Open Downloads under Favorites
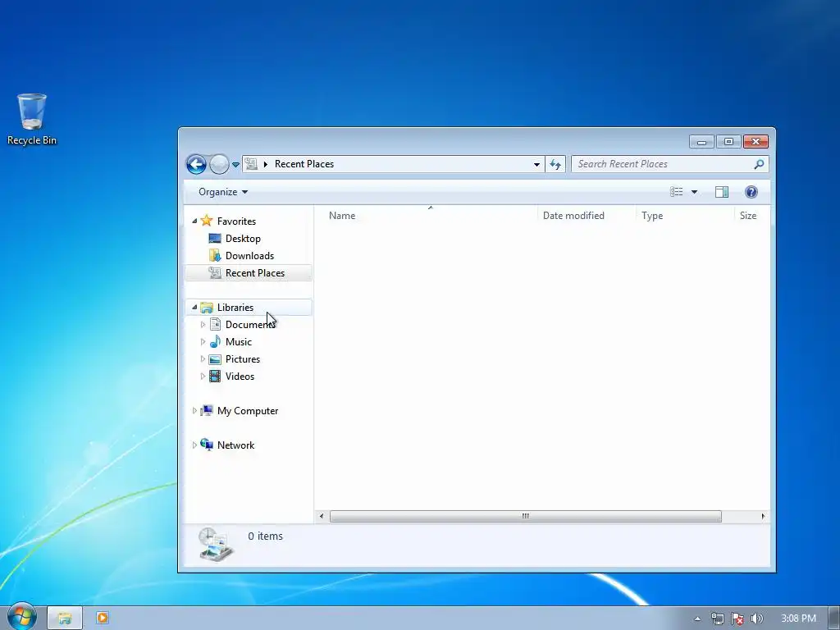Viewport: 840px width, 630px height. (249, 256)
